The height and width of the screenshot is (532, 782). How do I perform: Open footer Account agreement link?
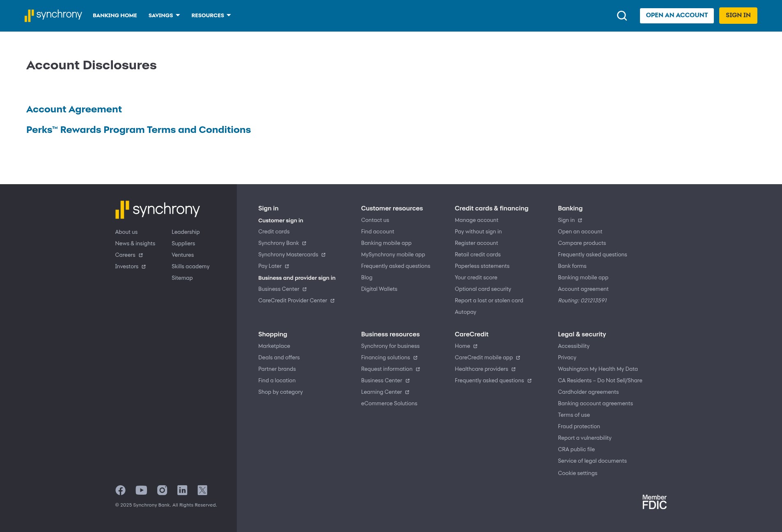coord(583,289)
